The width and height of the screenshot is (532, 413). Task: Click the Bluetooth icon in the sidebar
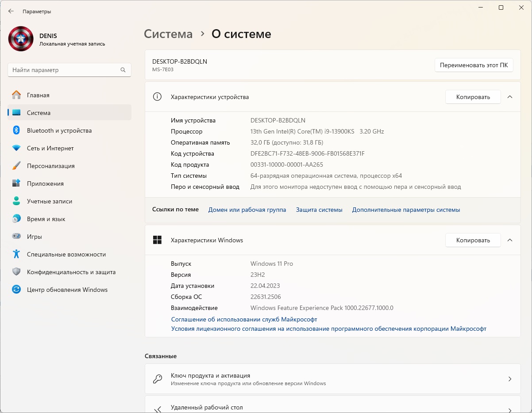(x=16, y=130)
